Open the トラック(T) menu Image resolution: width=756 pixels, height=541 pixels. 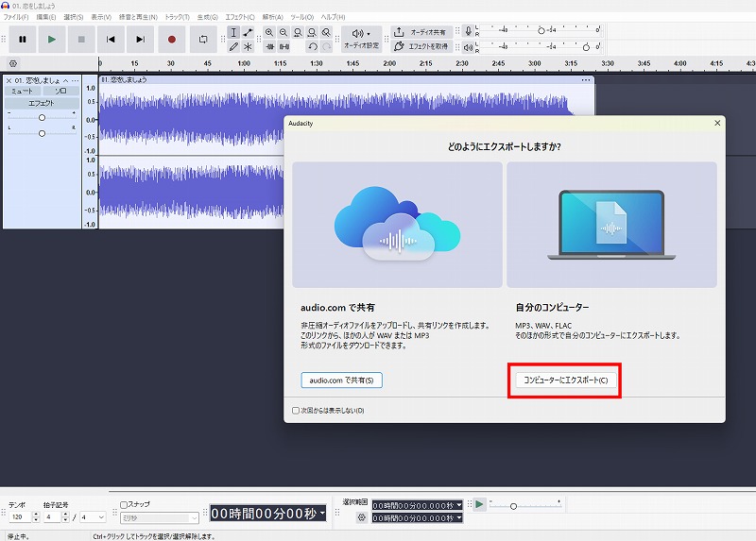177,17
